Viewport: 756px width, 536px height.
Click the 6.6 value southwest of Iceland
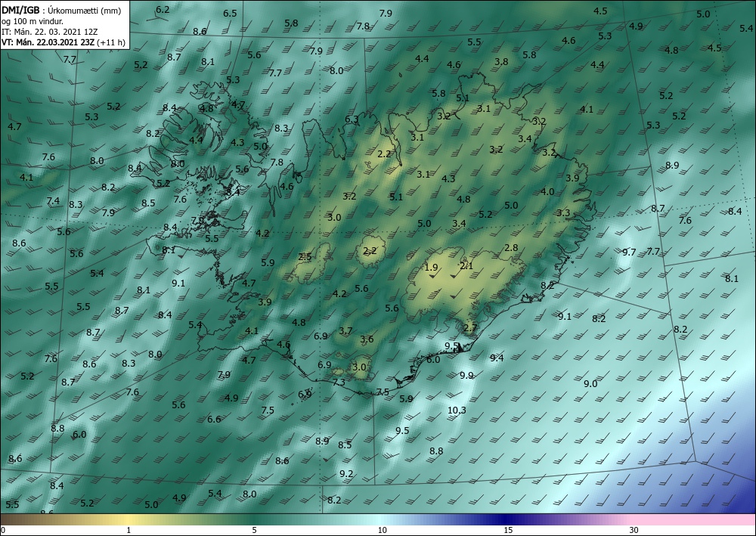pyautogui.click(x=214, y=419)
